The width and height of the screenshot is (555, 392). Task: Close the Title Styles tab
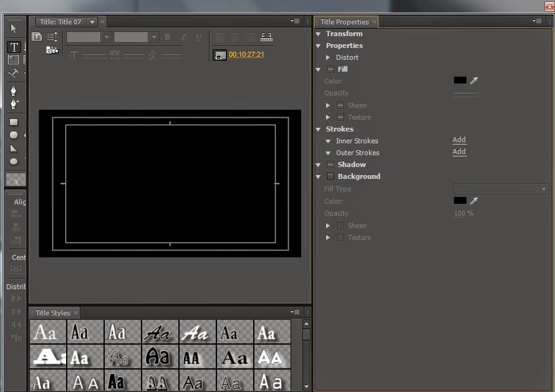(x=75, y=313)
